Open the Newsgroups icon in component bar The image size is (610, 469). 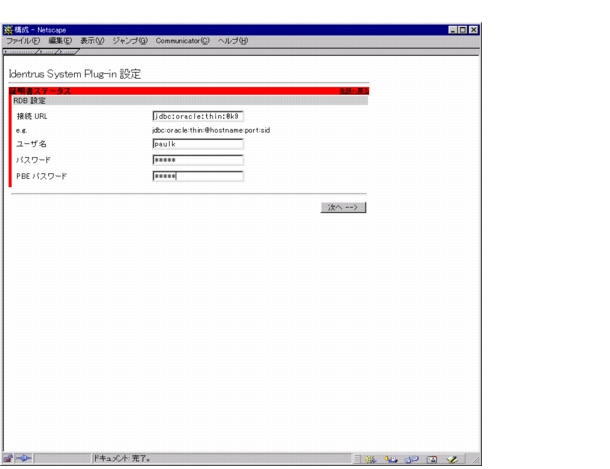point(411,459)
